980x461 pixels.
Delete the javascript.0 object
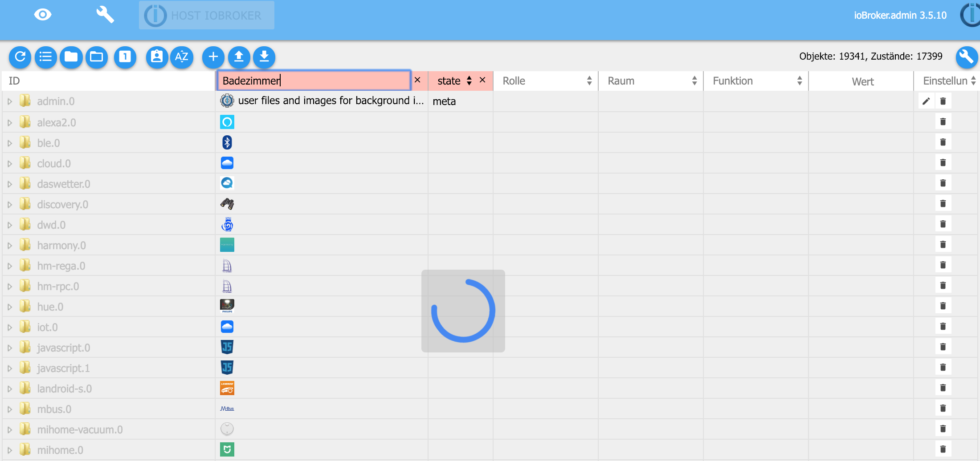click(943, 347)
